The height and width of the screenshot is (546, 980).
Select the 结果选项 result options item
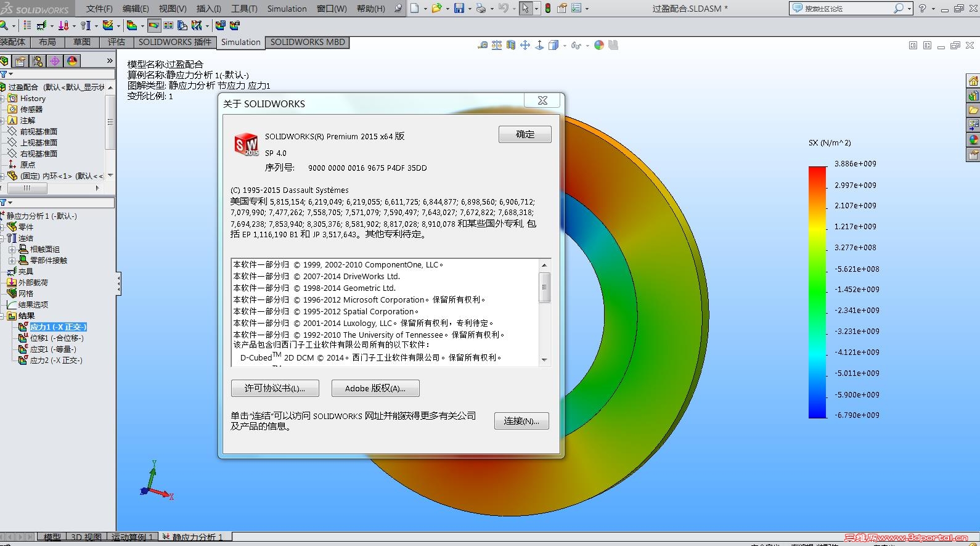(33, 304)
